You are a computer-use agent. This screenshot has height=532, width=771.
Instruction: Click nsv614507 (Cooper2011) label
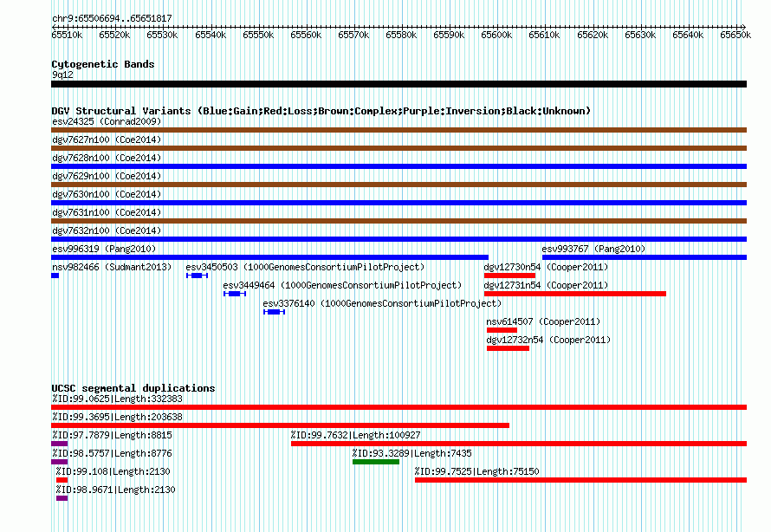coord(543,321)
